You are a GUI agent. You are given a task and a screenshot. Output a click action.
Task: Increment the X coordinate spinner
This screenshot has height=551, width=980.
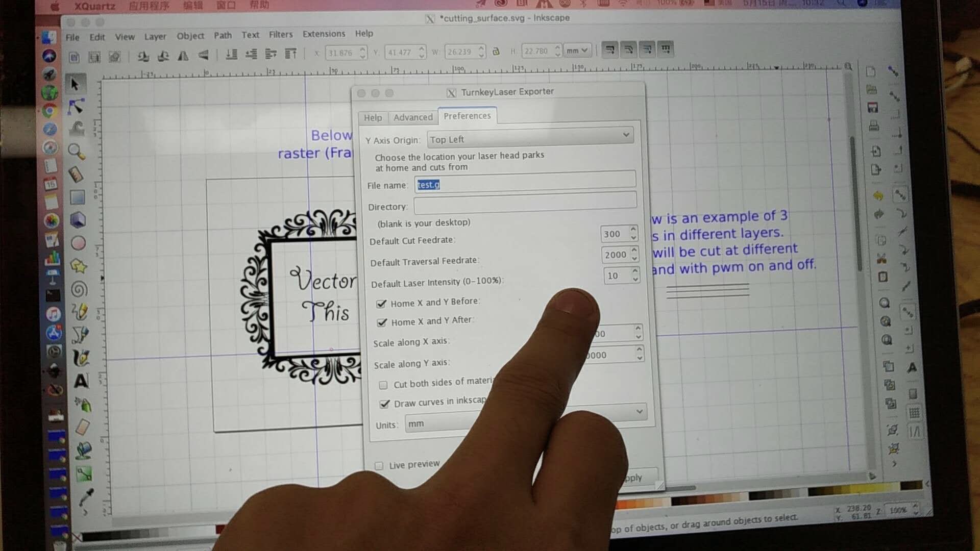pyautogui.click(x=362, y=49)
